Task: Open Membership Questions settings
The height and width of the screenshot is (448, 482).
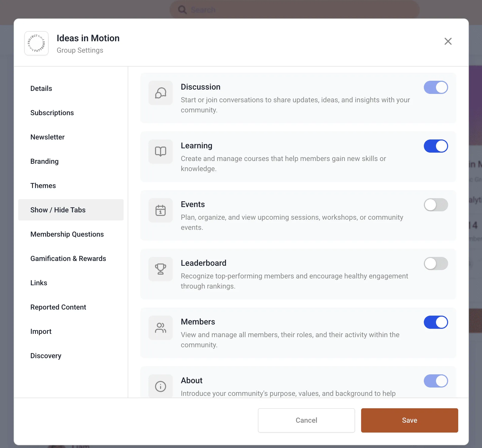Action: (67, 234)
